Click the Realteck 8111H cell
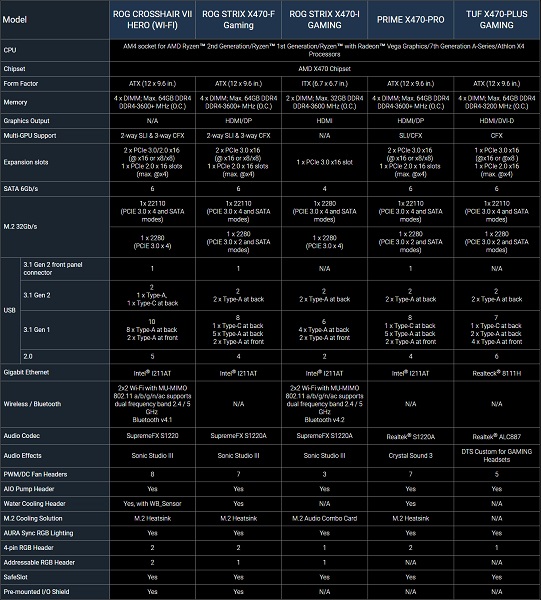This screenshot has width=541, height=600. point(497,373)
